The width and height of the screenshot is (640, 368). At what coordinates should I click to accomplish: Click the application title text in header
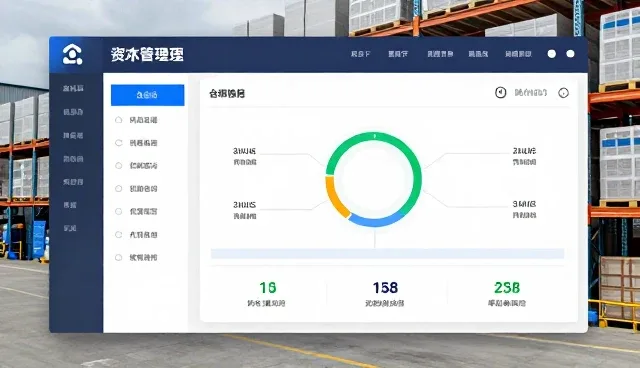pyautogui.click(x=147, y=54)
